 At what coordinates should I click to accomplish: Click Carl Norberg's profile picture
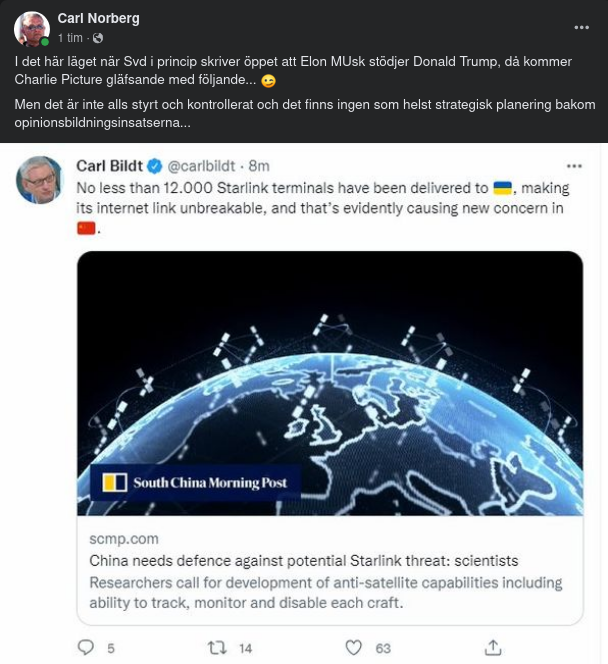[x=32, y=28]
